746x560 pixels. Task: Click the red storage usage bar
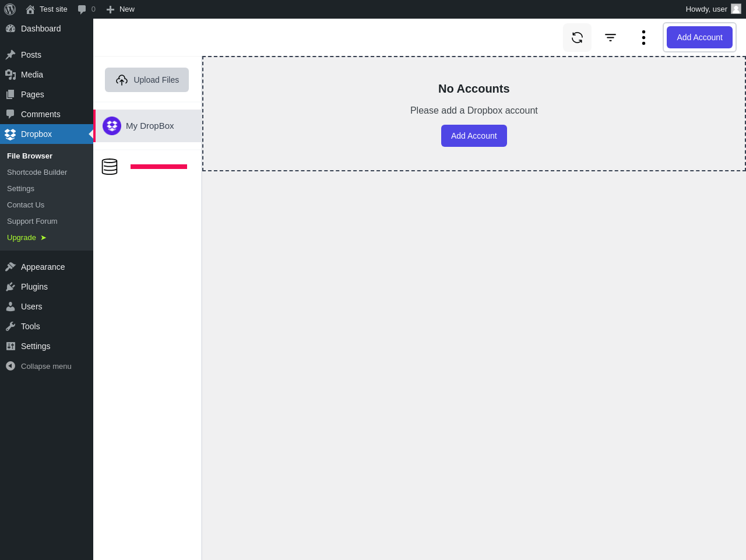pyautogui.click(x=159, y=167)
